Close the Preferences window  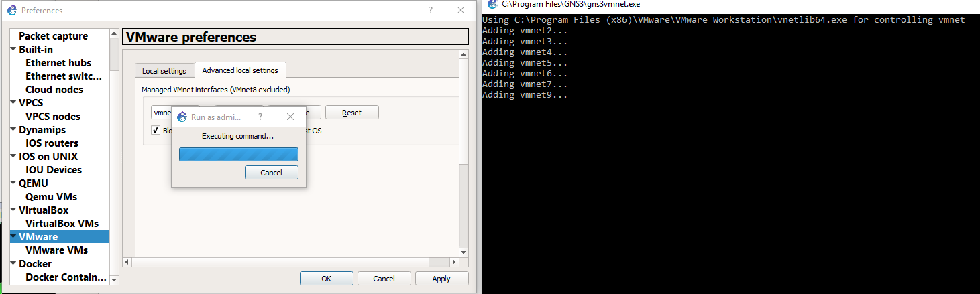tap(461, 11)
